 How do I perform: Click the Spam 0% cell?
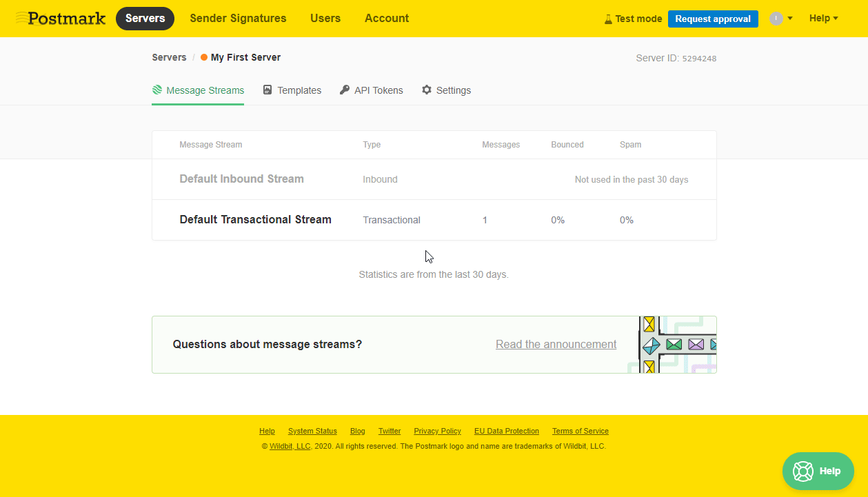(627, 220)
